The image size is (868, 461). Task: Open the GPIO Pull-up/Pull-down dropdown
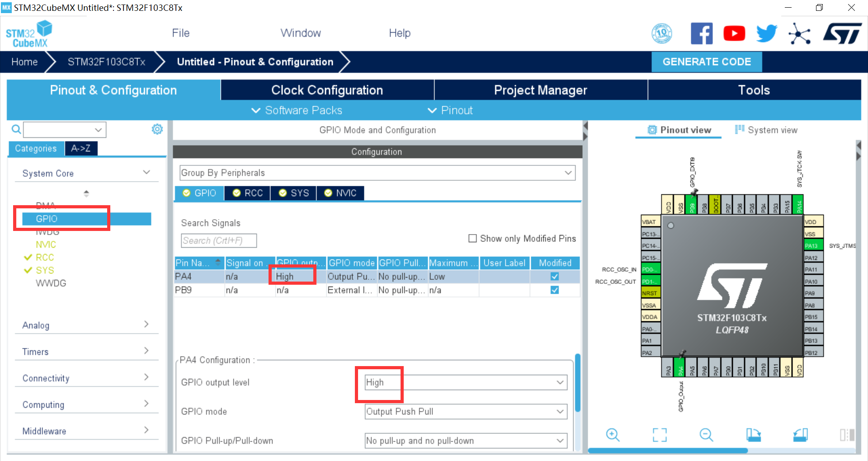tap(466, 441)
